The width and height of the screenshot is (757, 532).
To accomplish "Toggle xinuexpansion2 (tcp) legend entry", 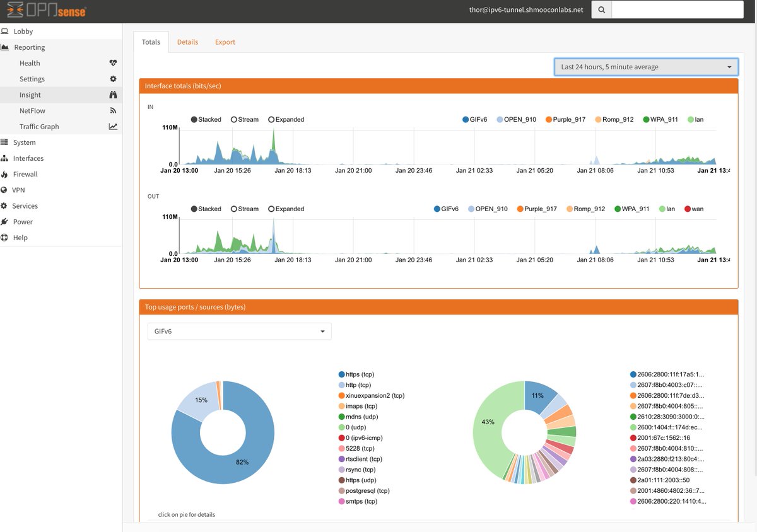I will tap(372, 395).
